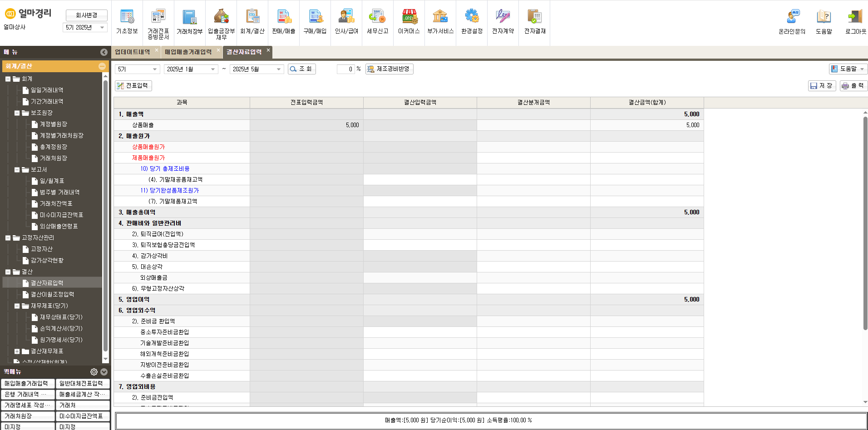The height and width of the screenshot is (430, 868).
Task: Collapse the 보고서 tree folder
Action: click(x=17, y=170)
